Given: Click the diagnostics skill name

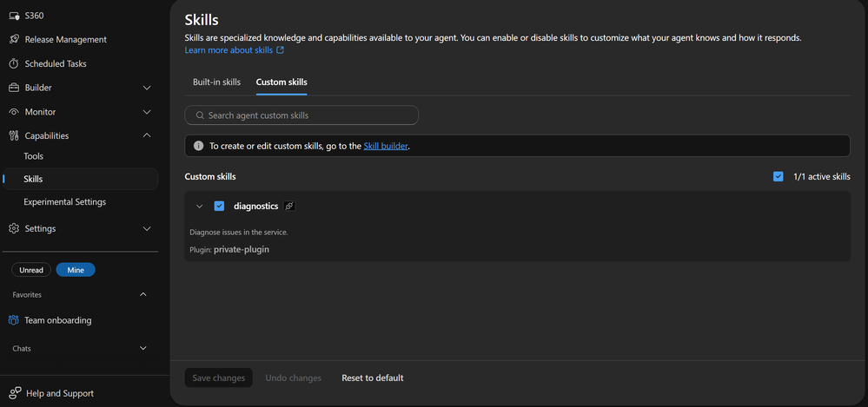Looking at the screenshot, I should coord(255,207).
